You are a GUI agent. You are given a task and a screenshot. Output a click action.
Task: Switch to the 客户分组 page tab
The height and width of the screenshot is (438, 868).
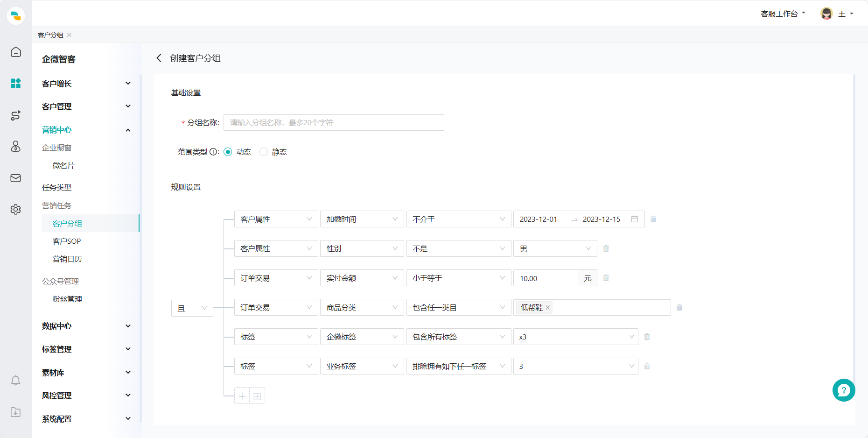[50, 35]
